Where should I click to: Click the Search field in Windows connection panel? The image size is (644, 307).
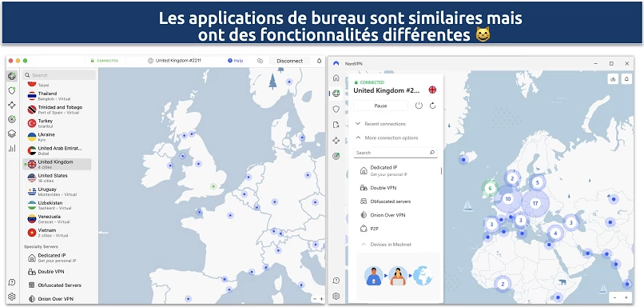[396, 153]
